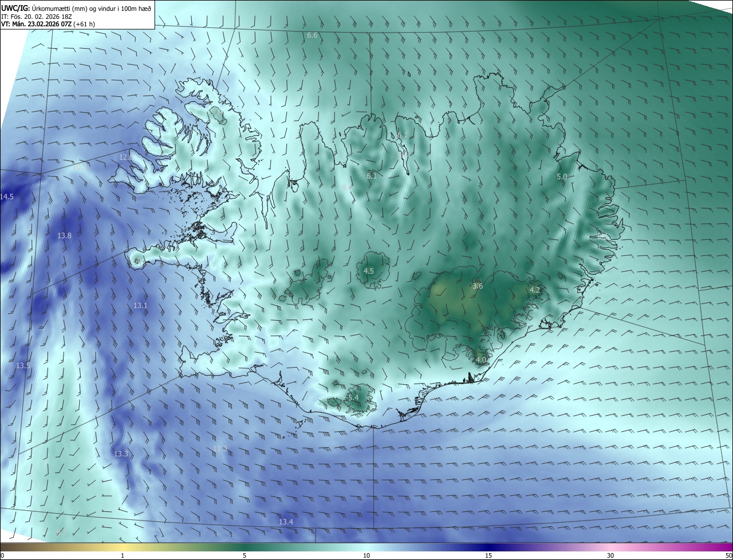This screenshot has height=560, width=733.
Task: Click the colour scale tick labelled 10
Action: coord(366,555)
